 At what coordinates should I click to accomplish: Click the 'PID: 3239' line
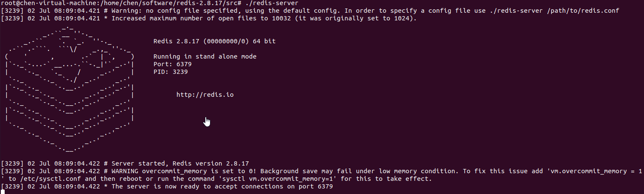(x=171, y=72)
